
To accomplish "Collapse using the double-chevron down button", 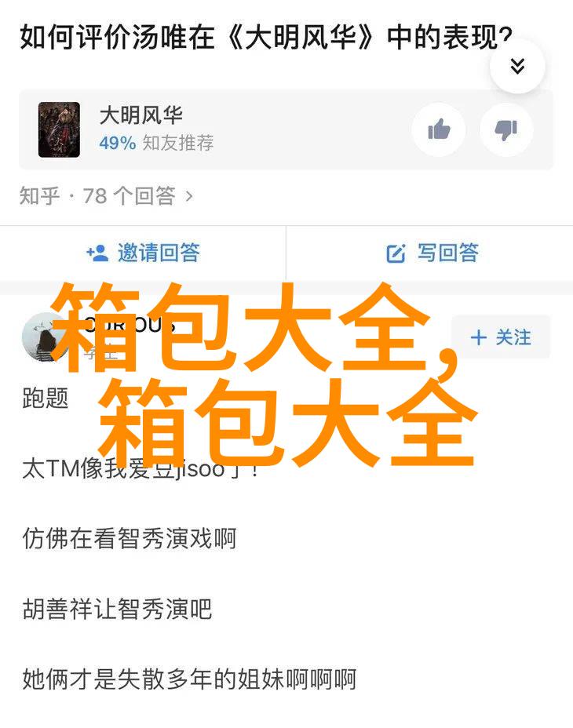I will [517, 67].
